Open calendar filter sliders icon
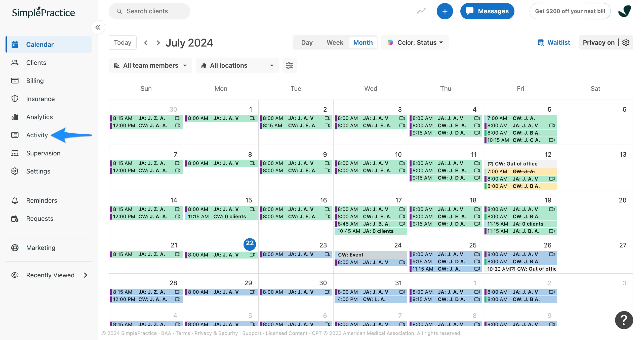 tap(290, 66)
